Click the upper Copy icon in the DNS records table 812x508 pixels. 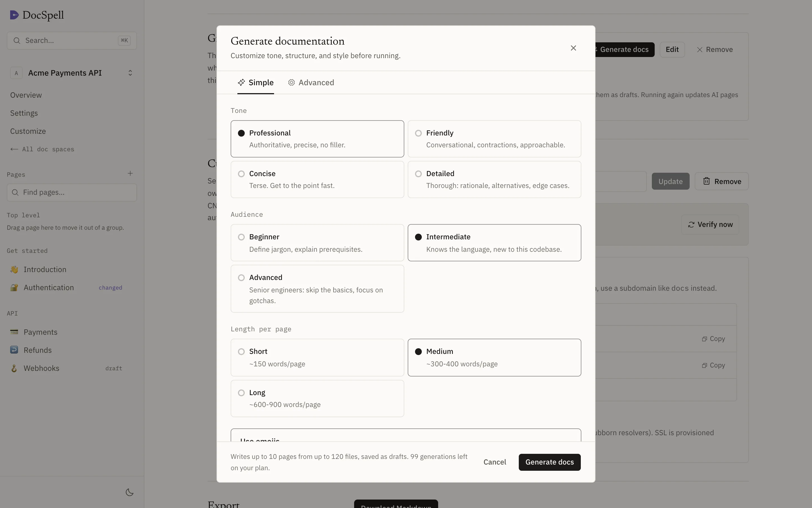click(x=704, y=339)
